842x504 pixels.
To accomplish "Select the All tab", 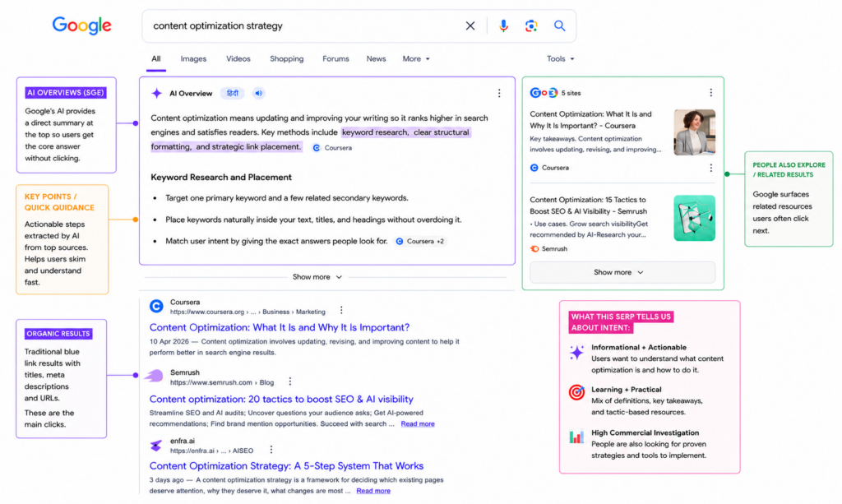I will tap(155, 58).
